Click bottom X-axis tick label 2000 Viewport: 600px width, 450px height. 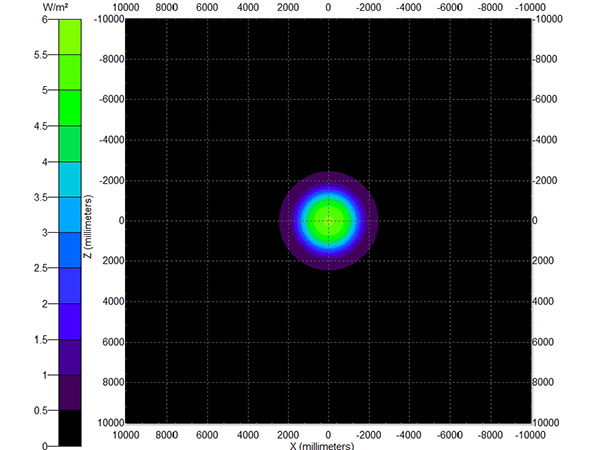click(288, 435)
